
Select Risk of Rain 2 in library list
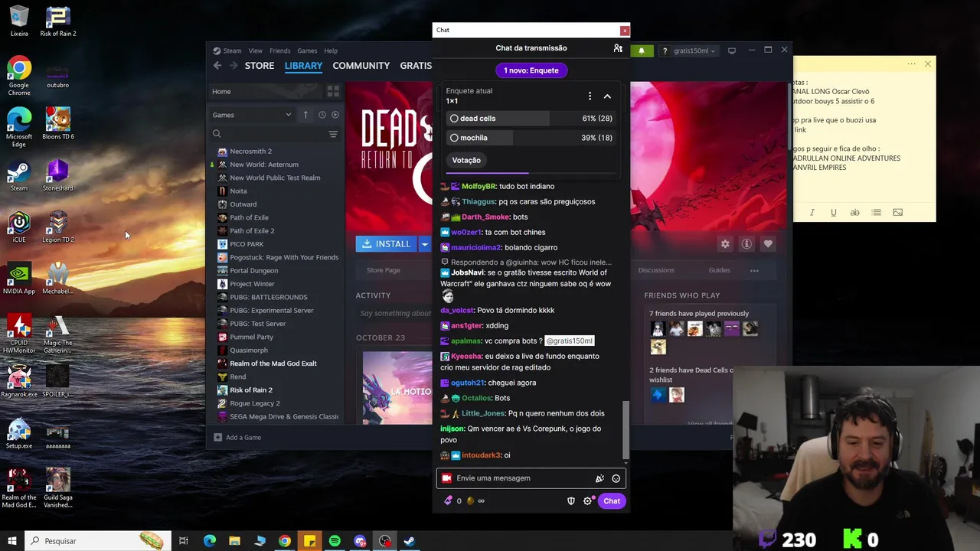251,390
